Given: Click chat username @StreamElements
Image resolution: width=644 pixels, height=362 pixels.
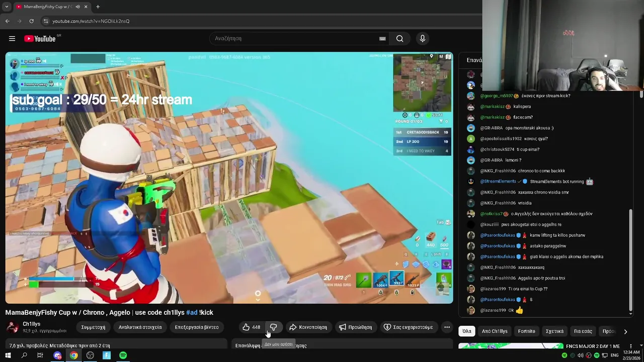Looking at the screenshot, I should [498, 182].
